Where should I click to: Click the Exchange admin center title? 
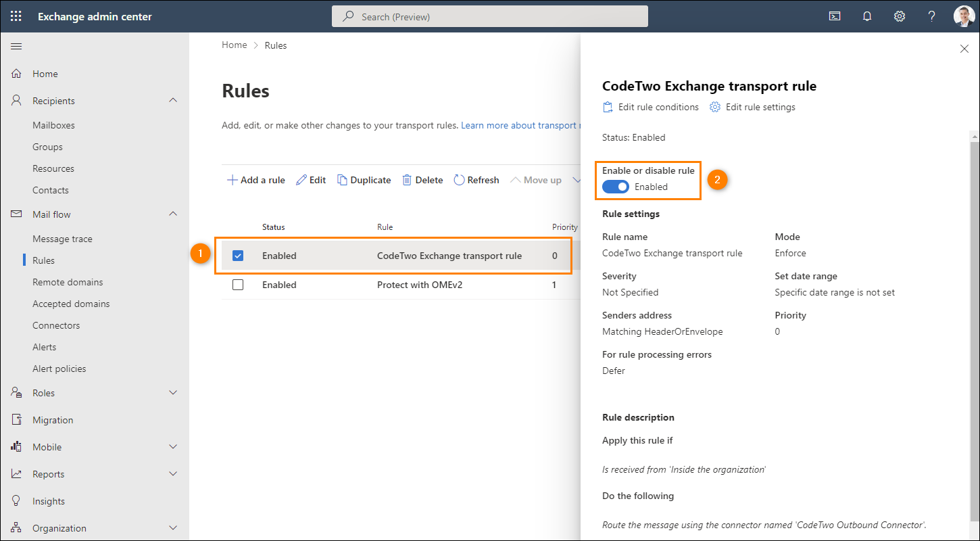[95, 17]
